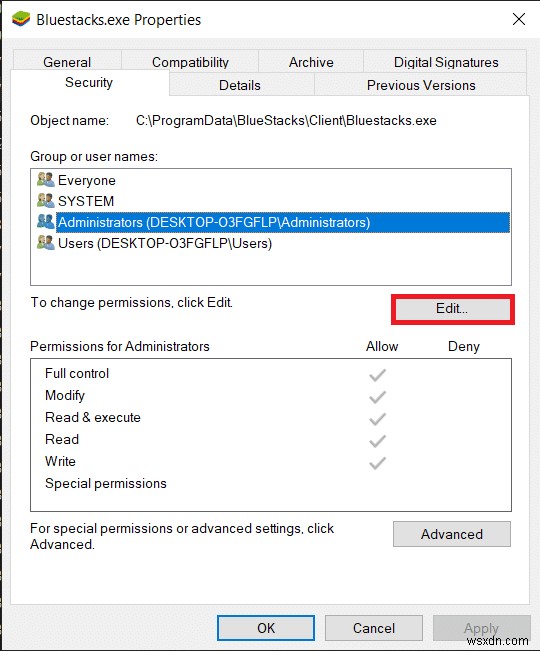This screenshot has height=651, width=540.
Task: Open Advanced permission settings
Action: point(452,534)
